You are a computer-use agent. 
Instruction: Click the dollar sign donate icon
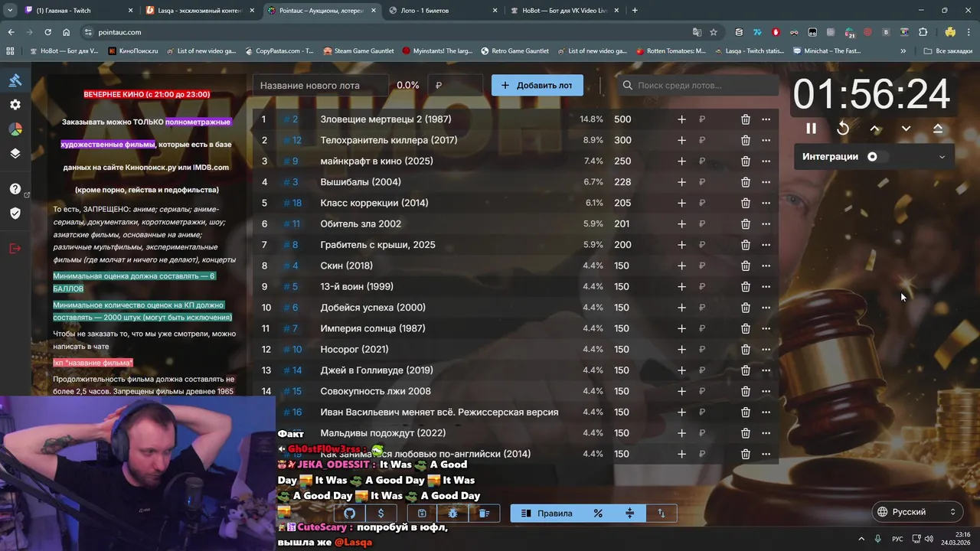381,514
